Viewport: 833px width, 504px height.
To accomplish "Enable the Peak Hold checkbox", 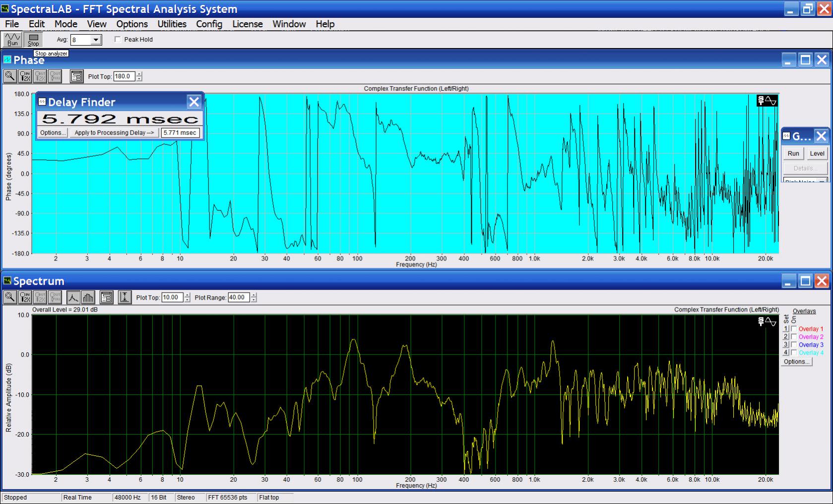I will point(118,39).
